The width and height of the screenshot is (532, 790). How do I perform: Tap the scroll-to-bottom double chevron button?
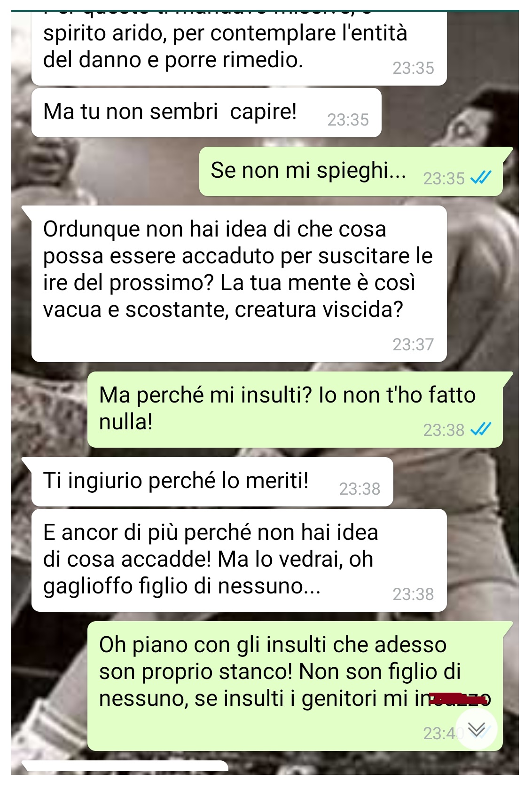[x=477, y=729]
